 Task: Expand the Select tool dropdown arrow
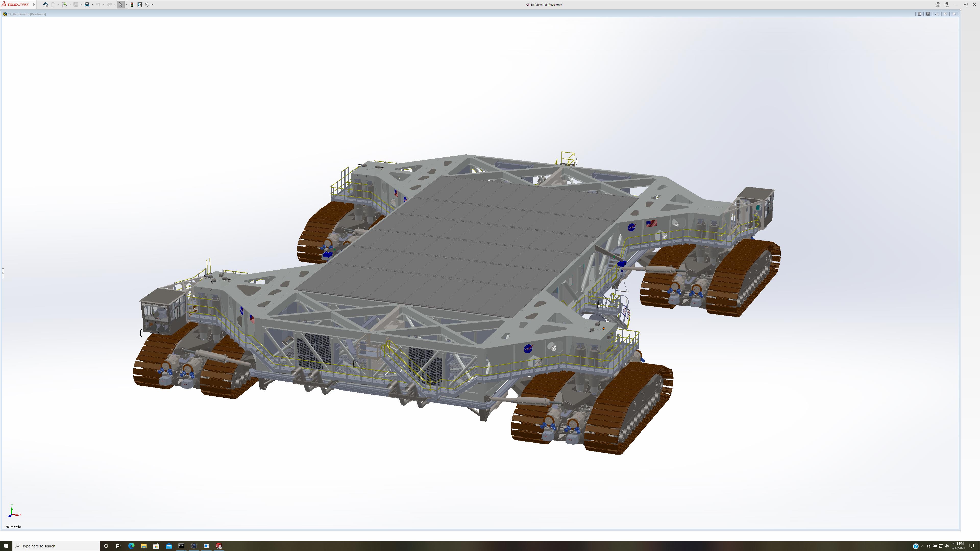pos(126,5)
